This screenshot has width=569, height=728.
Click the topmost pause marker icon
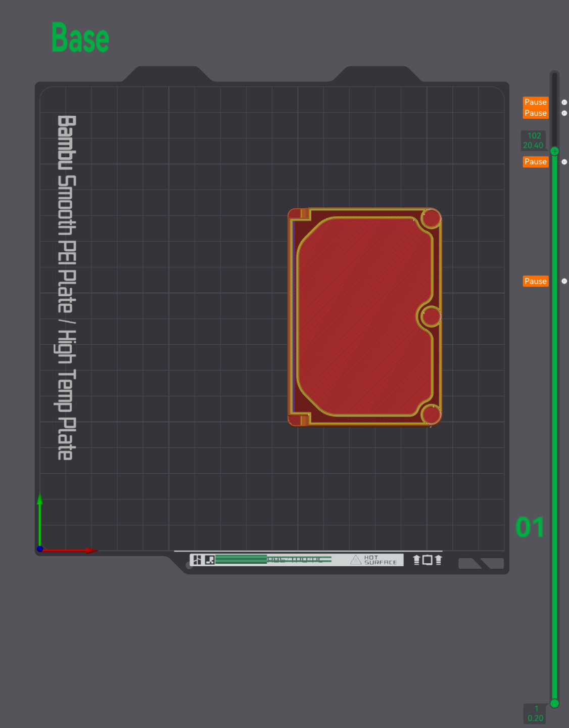pyautogui.click(x=564, y=102)
